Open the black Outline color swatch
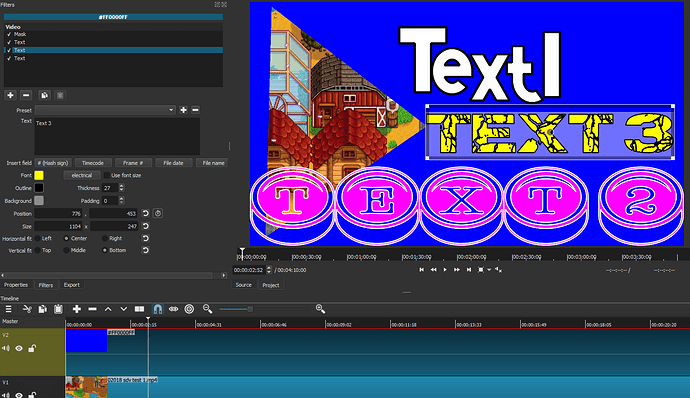 (39, 188)
